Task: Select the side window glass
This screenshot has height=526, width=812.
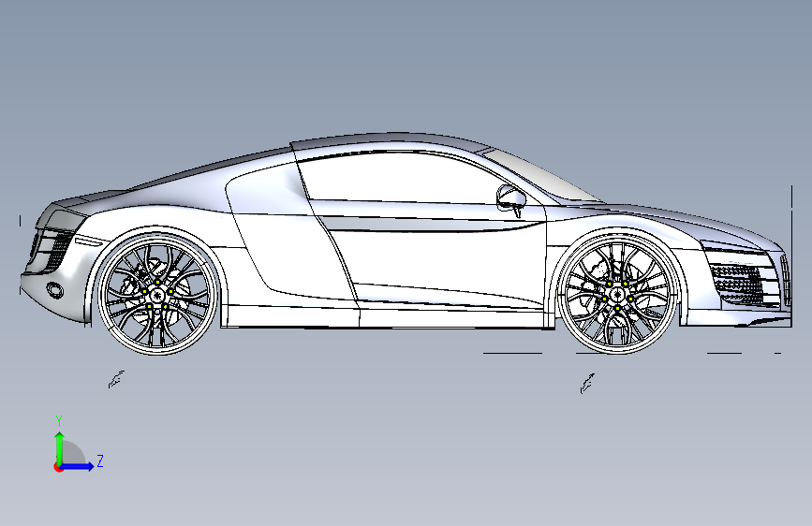Action: (x=404, y=179)
